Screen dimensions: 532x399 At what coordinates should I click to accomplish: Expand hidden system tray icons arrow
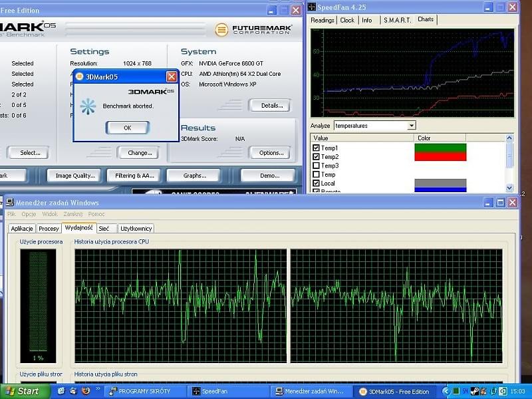(446, 392)
